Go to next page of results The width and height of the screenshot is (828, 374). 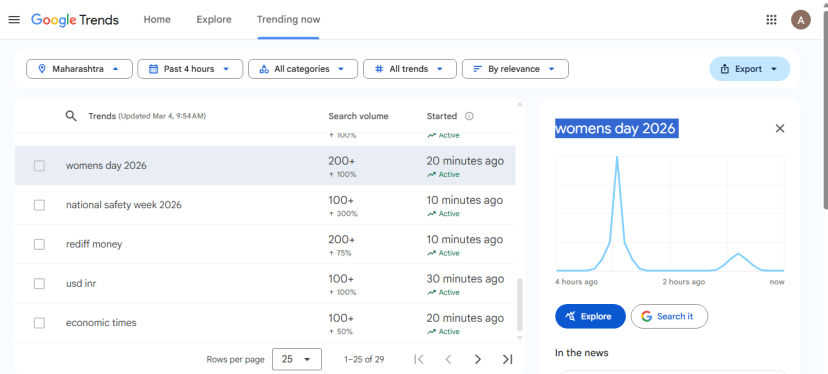(477, 359)
